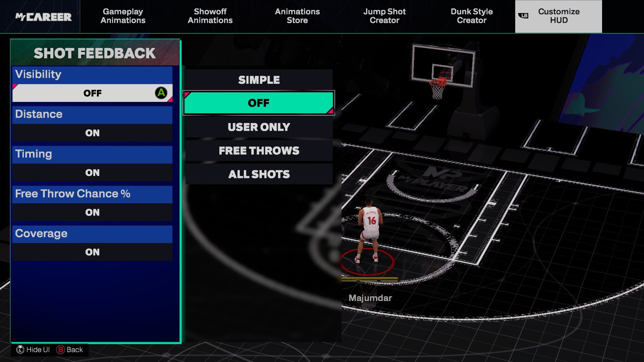This screenshot has height=362, width=644.
Task: Click LB button icon for HUD
Action: 524,15
